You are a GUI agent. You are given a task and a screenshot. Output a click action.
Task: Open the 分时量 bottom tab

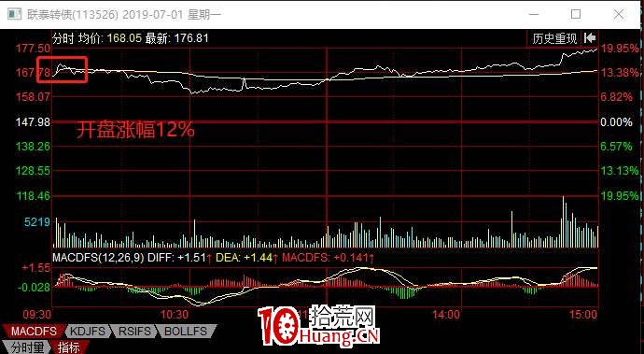pos(27,347)
